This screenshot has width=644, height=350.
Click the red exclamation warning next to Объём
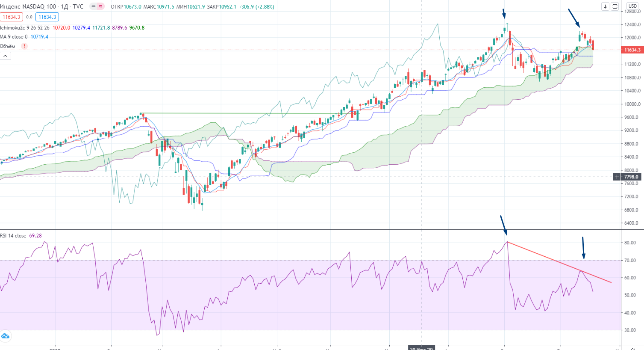pos(24,46)
